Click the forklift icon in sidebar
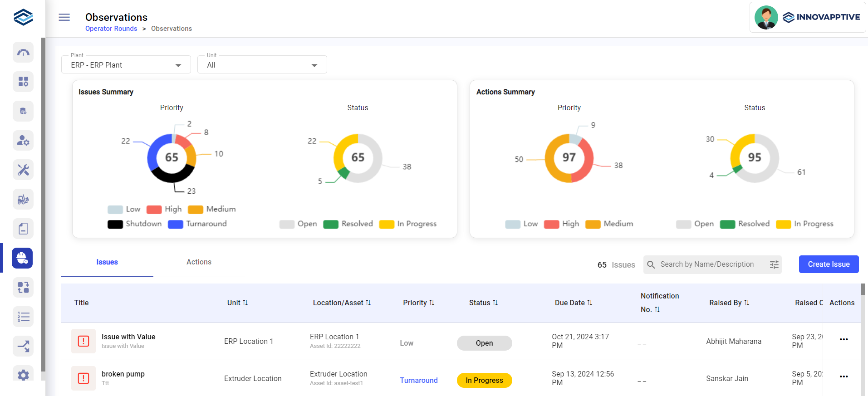Screen dimensions: 868x396 click(23, 200)
